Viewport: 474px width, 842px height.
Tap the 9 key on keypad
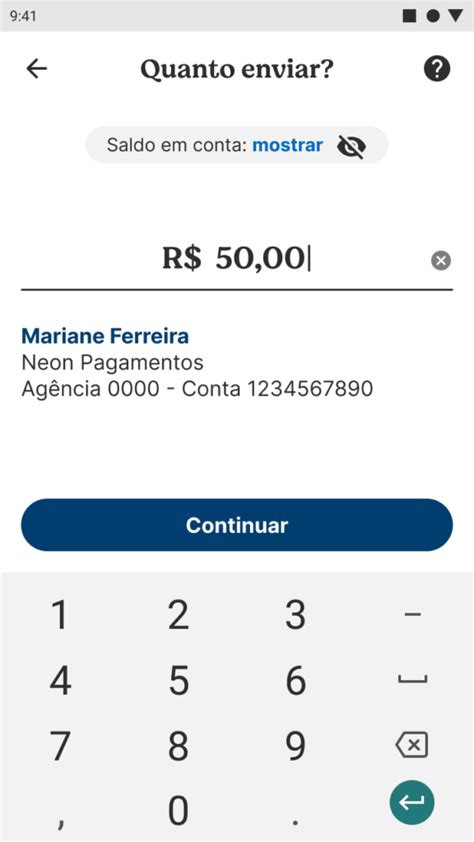pyautogui.click(x=295, y=745)
